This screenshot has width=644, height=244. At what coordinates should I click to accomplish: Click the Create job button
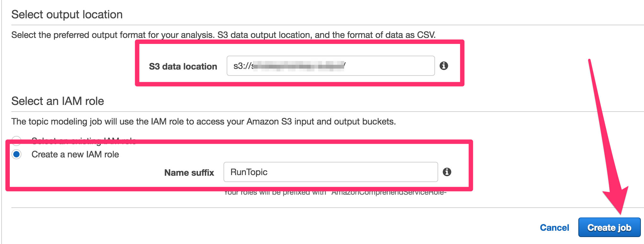[x=609, y=227]
